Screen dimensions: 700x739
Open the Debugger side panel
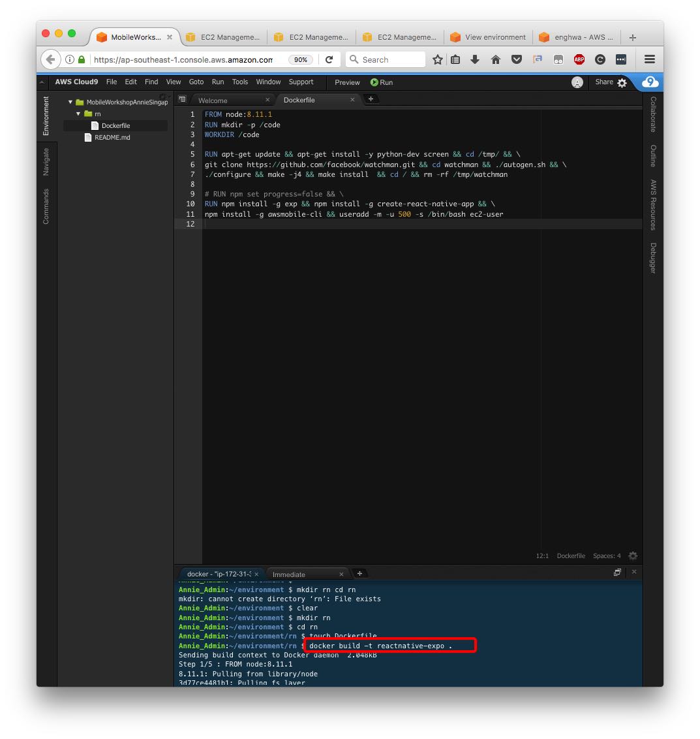[654, 258]
